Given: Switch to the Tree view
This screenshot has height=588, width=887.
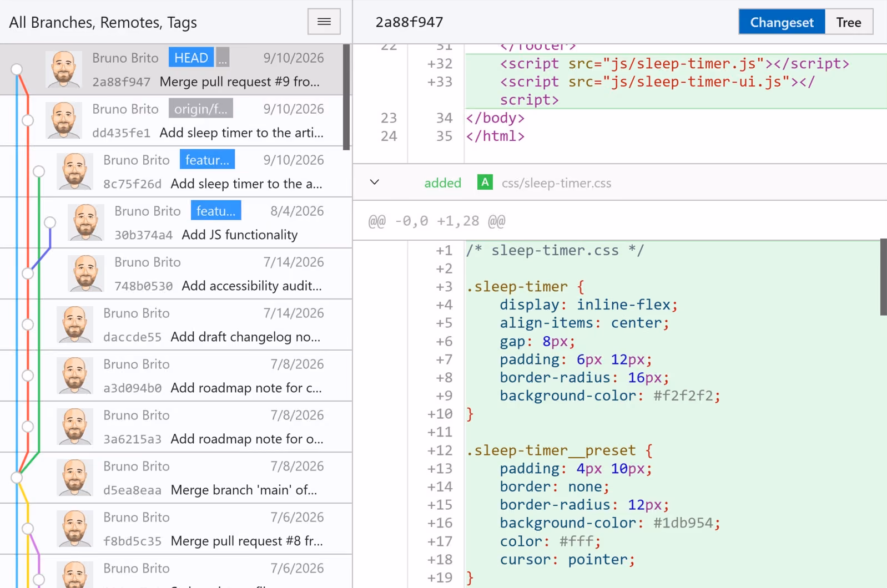Looking at the screenshot, I should click(849, 22).
